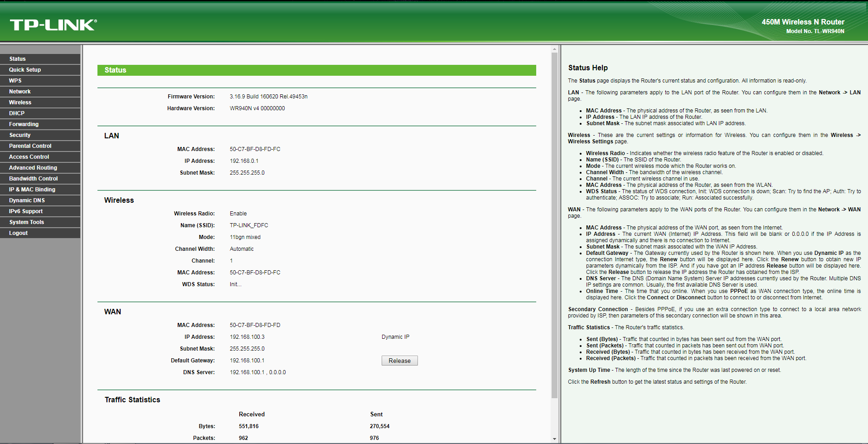Click LAN subnet mask 255.255.255.0
This screenshot has height=444, width=868.
coord(247,173)
